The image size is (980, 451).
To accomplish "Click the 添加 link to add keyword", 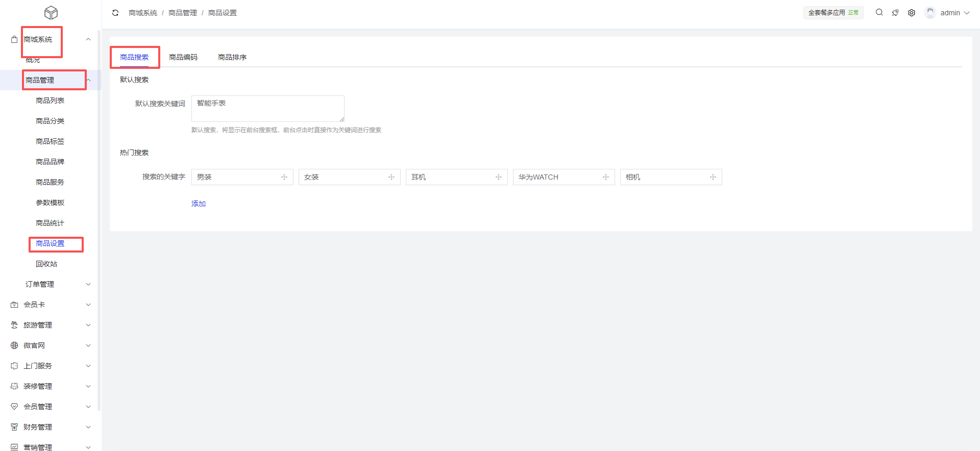I will coord(199,204).
